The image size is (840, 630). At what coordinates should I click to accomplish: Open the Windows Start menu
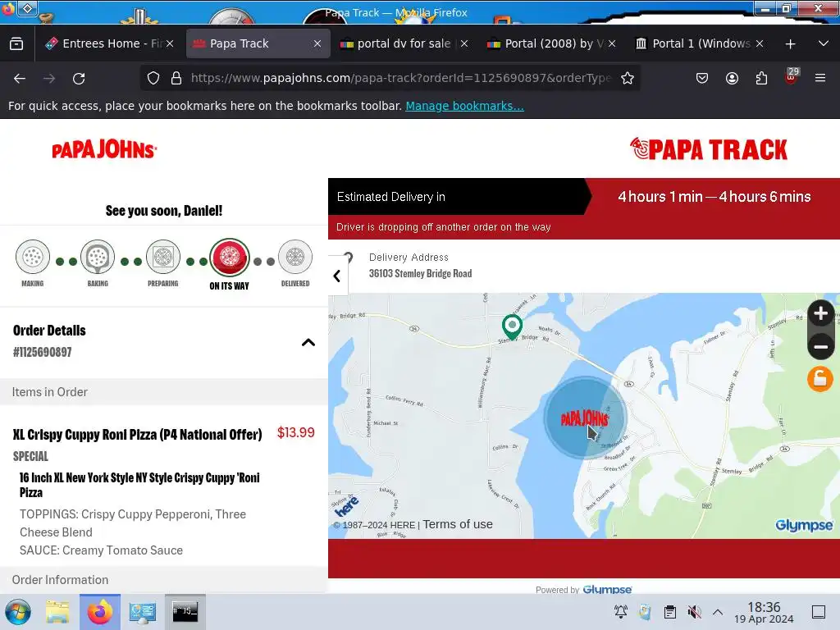[x=18, y=612]
